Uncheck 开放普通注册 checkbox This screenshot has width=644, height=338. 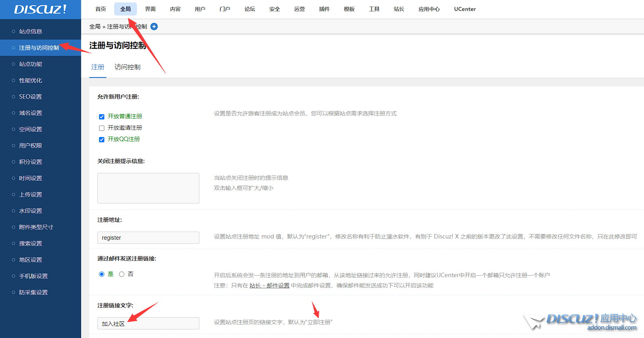101,117
